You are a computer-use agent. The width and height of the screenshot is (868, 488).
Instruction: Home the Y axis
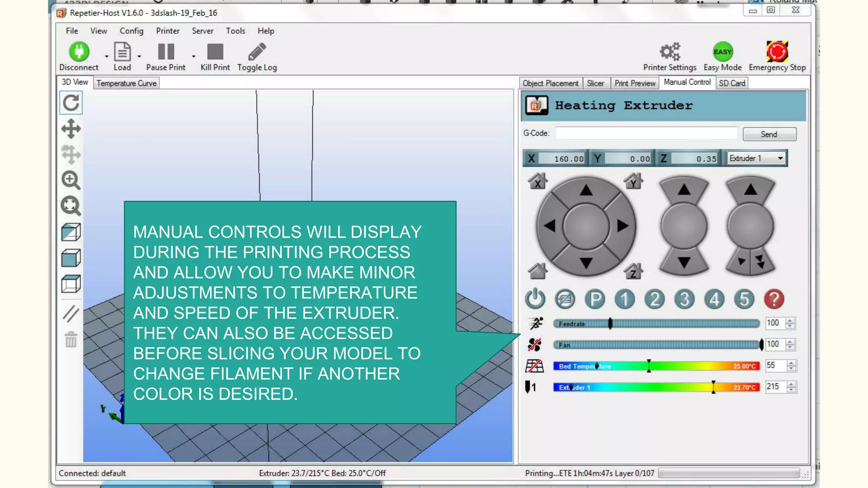coord(633,181)
